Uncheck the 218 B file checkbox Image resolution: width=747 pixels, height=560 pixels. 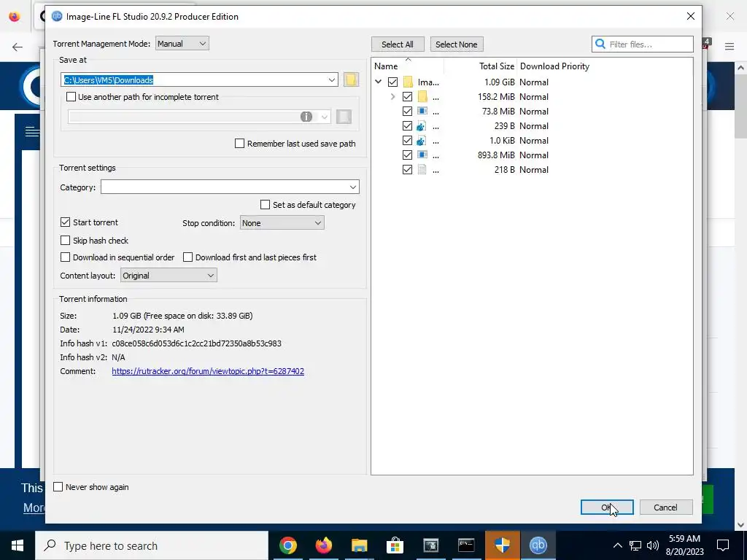pos(407,169)
